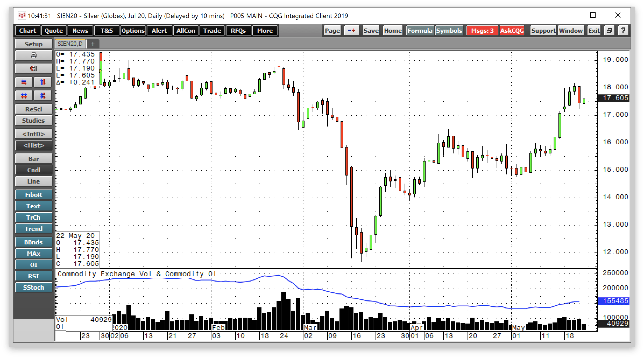Click the 17.605 current price label
The width and height of the screenshot is (644, 358).
point(614,98)
